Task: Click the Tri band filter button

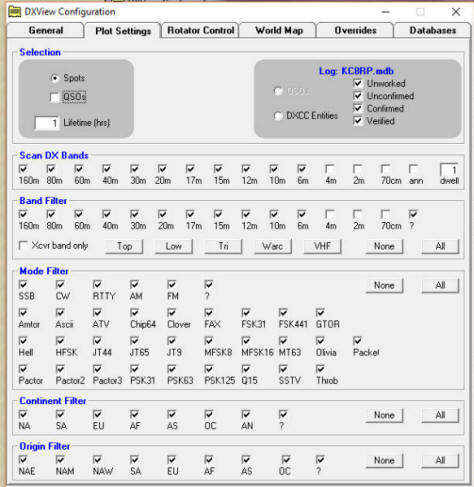Action: pos(223,246)
